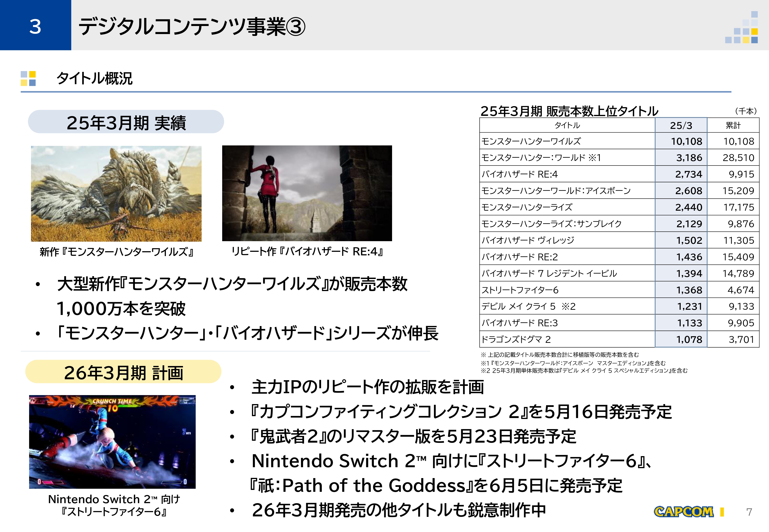
Task: Click the title cell バイオハザード RE:4 in table
Action: [567, 174]
